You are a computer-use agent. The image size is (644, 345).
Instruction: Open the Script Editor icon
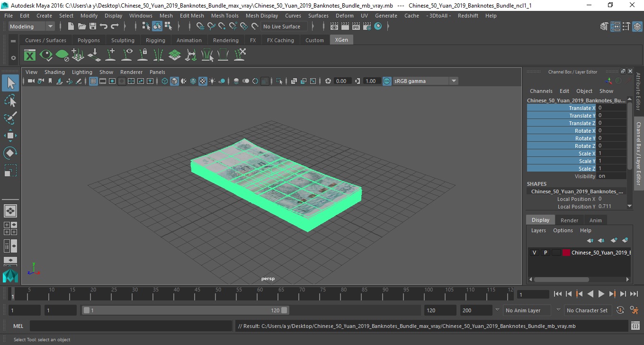(635, 326)
